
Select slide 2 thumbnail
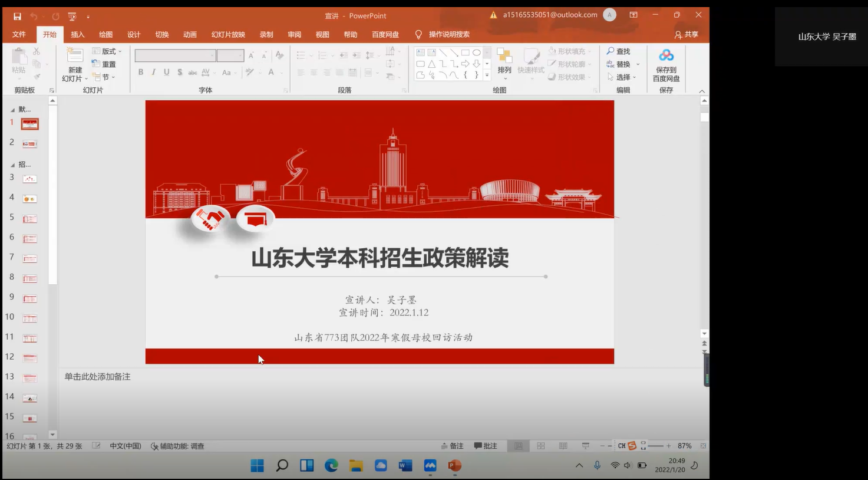(x=29, y=144)
